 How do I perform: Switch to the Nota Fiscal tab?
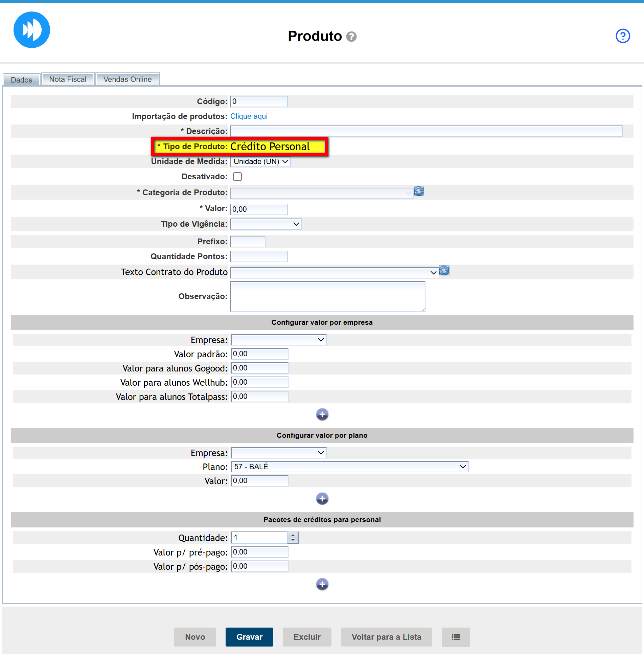[x=68, y=80]
